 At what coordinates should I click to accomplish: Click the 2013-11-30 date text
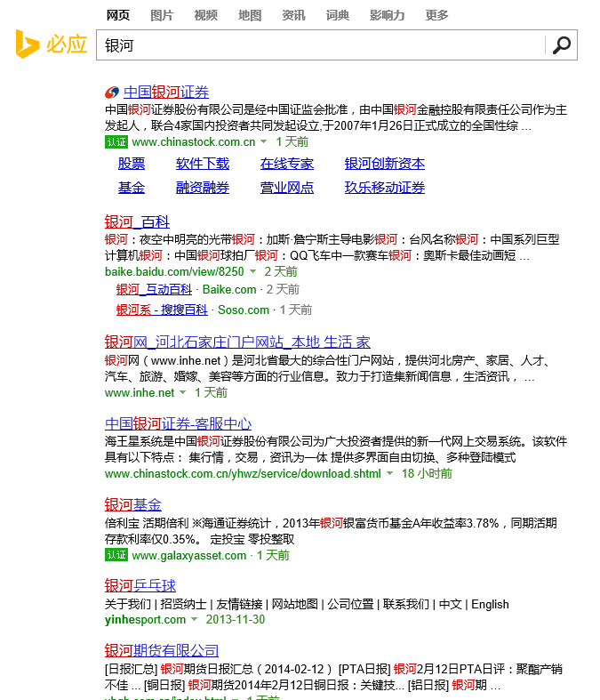pyautogui.click(x=236, y=620)
